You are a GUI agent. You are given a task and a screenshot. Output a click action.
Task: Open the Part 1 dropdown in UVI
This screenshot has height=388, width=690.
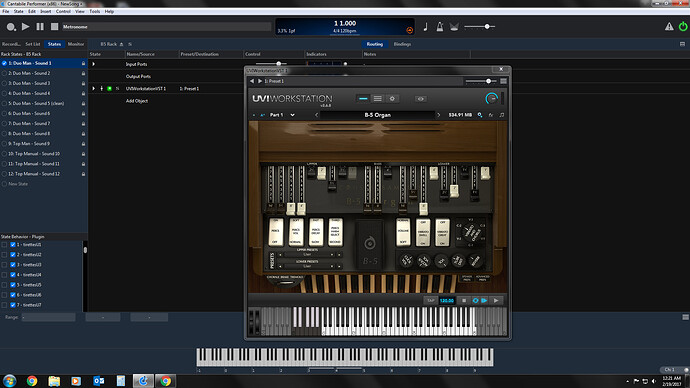click(x=282, y=115)
